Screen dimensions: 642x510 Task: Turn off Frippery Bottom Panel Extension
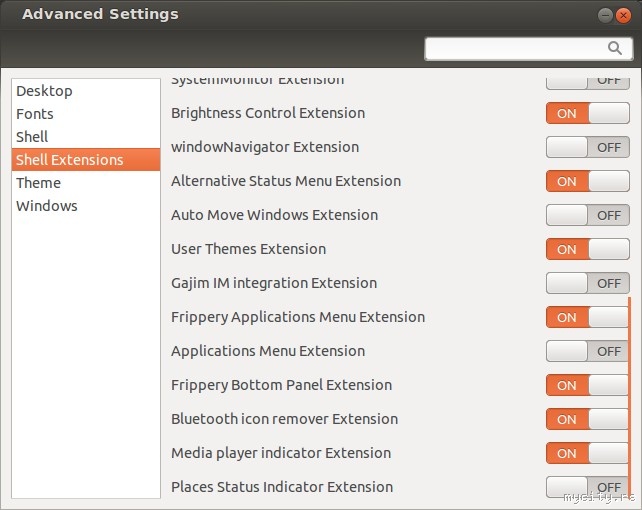click(587, 385)
